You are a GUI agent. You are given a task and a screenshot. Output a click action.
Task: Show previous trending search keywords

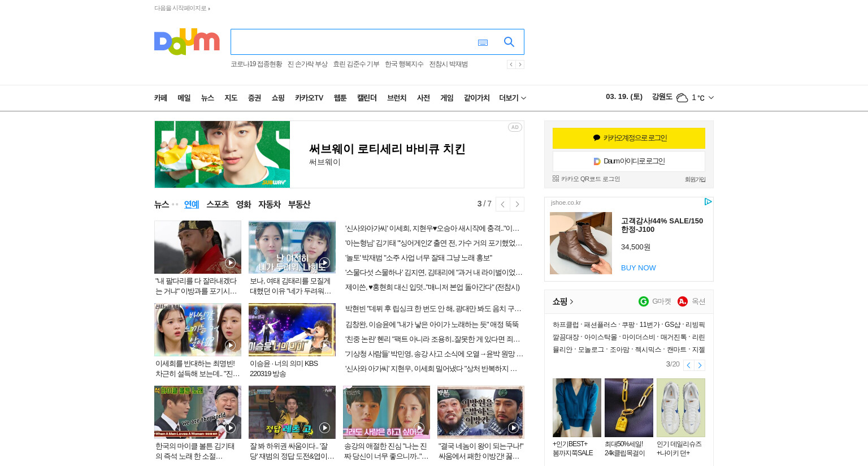(511, 64)
